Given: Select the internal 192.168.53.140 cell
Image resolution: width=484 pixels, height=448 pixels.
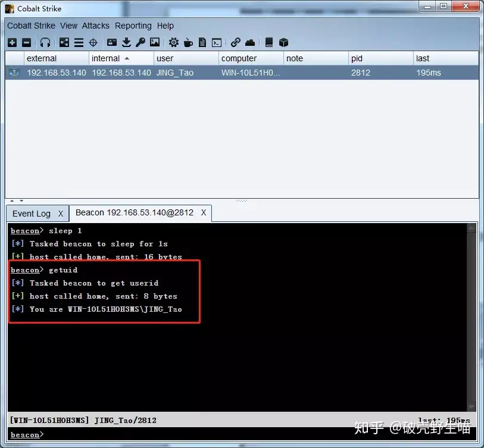Looking at the screenshot, I should coord(121,73).
